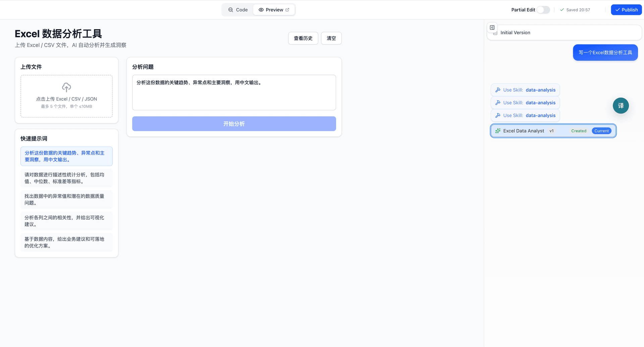
Task: Click third data-analysis skill link
Action: [540, 115]
